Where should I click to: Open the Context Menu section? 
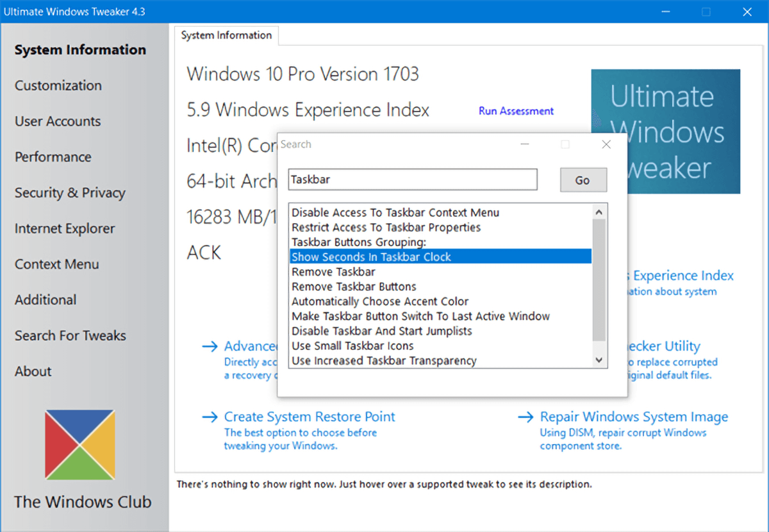point(57,264)
